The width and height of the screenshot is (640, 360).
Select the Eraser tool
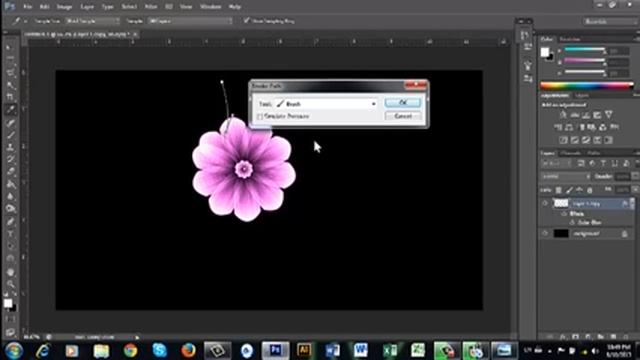pyautogui.click(x=10, y=171)
